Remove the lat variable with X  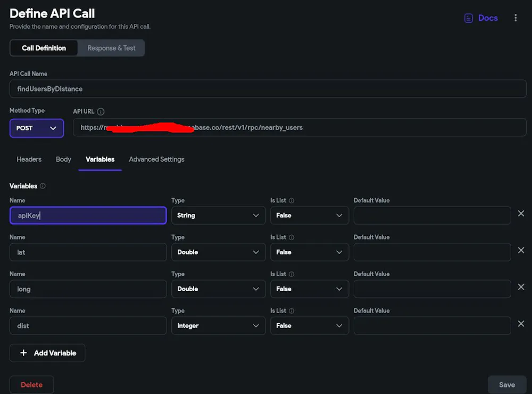(521, 250)
